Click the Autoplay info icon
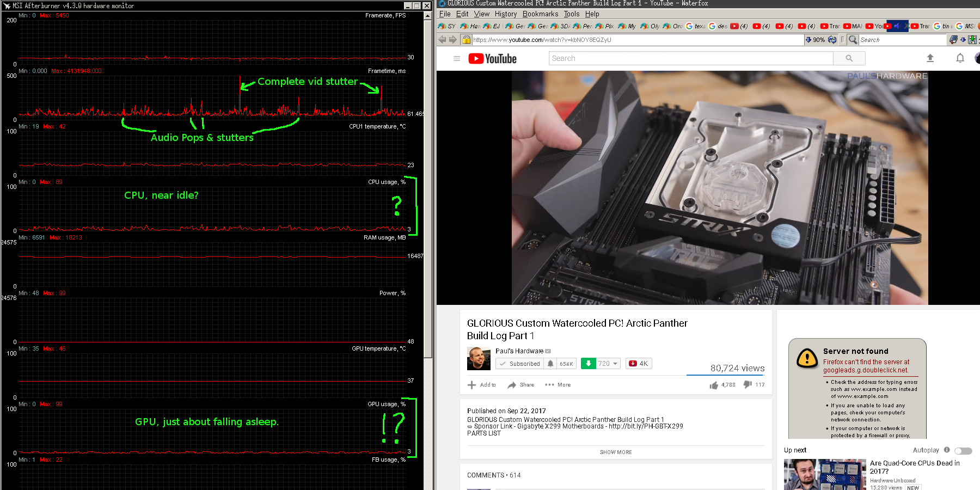The image size is (980, 490). [947, 450]
